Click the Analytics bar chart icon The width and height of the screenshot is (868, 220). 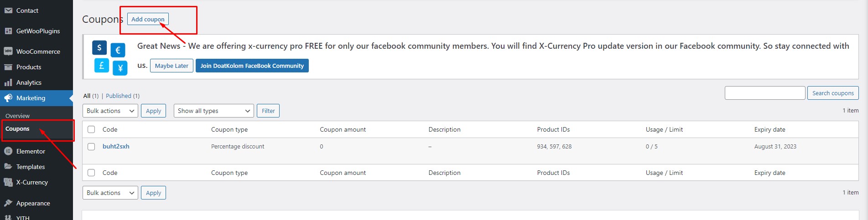click(8, 82)
